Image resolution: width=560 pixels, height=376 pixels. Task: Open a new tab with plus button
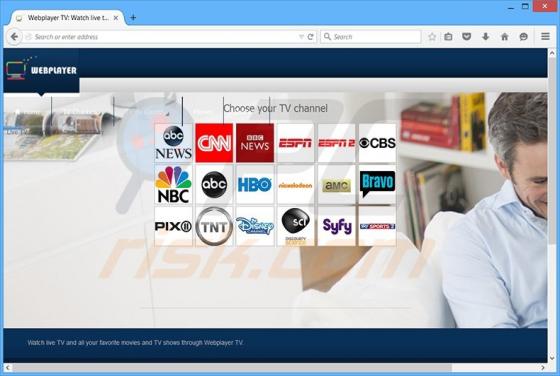[133, 17]
